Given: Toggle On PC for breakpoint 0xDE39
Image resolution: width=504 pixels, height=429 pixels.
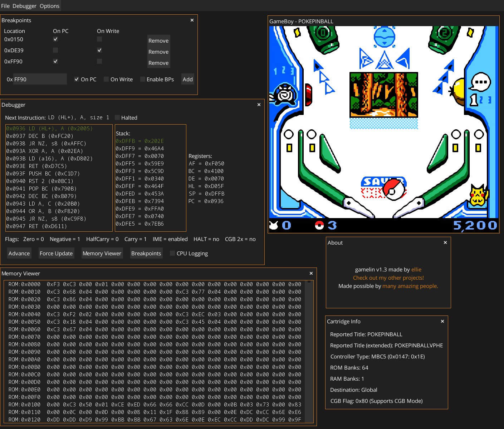Looking at the screenshot, I should (x=55, y=50).
